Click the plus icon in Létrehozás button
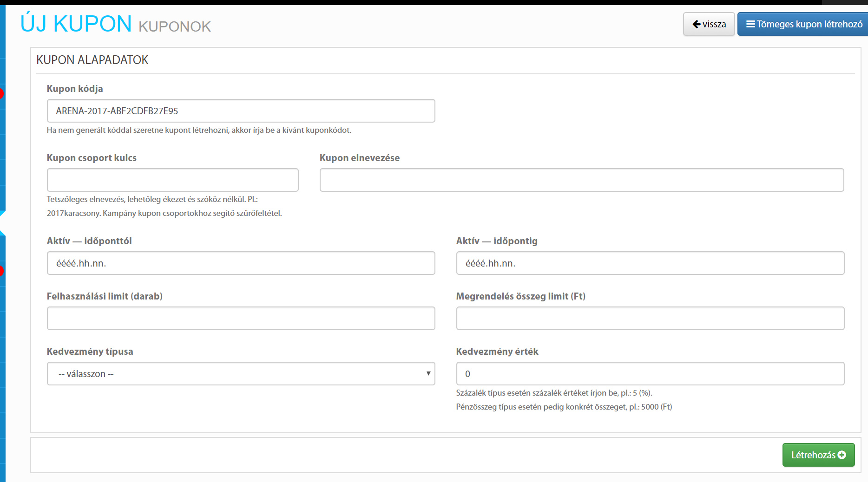Screen dimensions: 868x482 (842, 455)
